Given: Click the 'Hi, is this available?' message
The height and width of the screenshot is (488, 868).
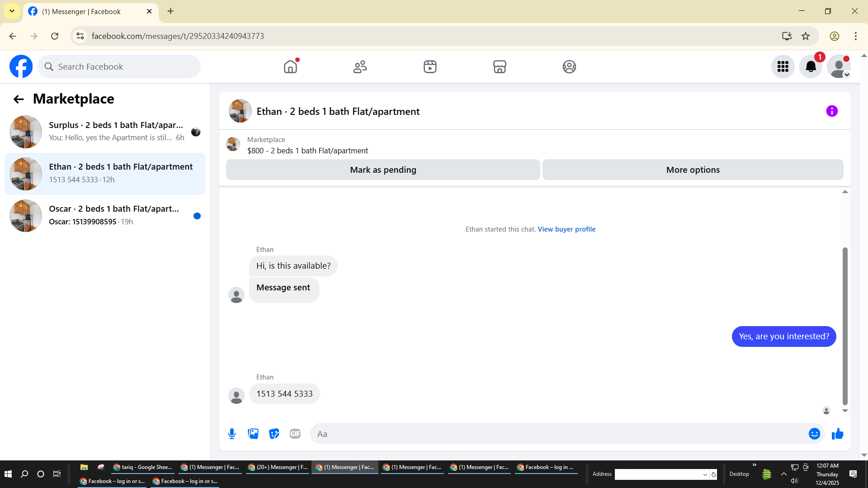Looking at the screenshot, I should click(293, 265).
